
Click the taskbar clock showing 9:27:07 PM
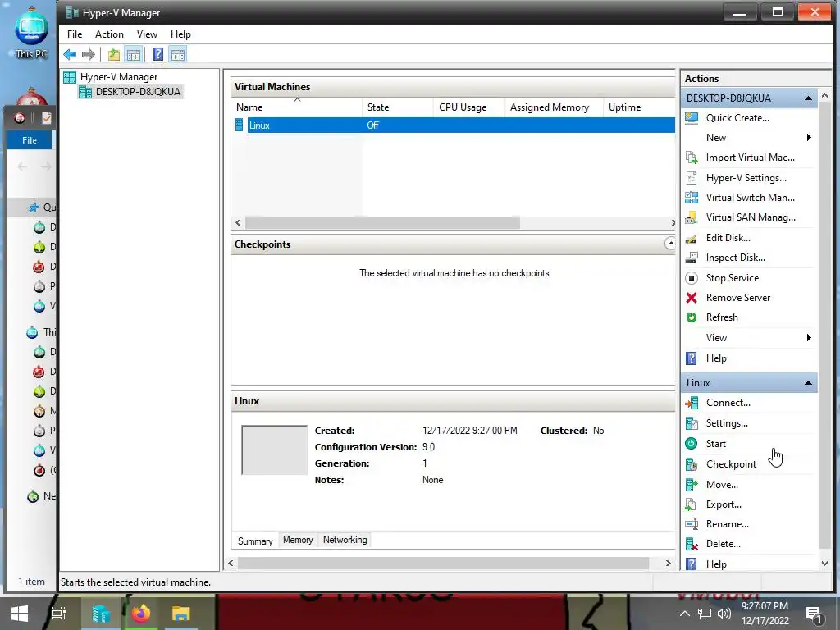click(x=765, y=606)
